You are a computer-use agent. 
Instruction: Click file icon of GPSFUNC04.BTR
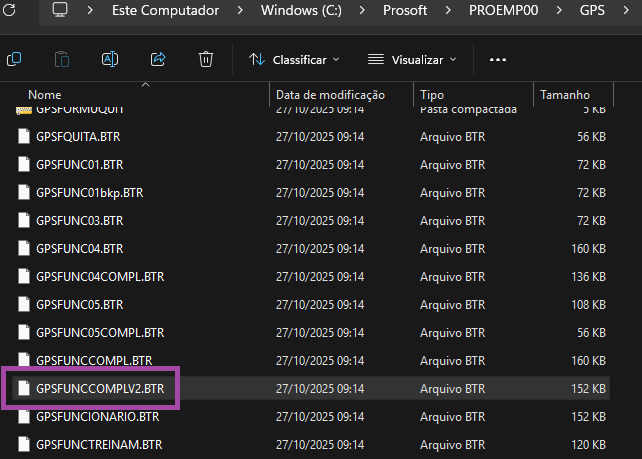click(24, 248)
